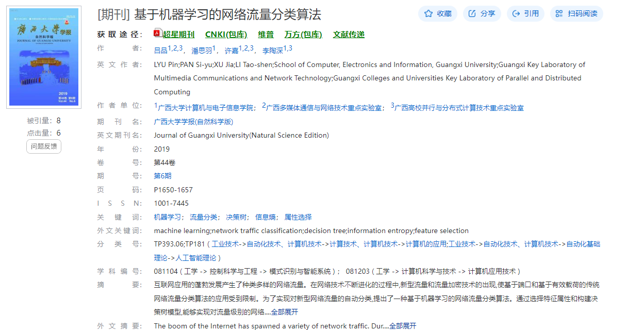
Task: Open the 文献传递 link
Action: [349, 35]
